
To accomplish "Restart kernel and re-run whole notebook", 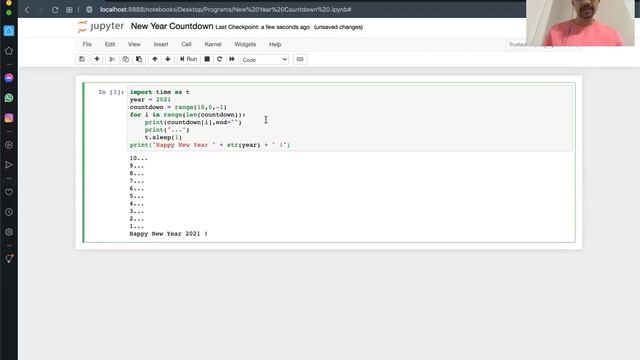I will [x=232, y=59].
